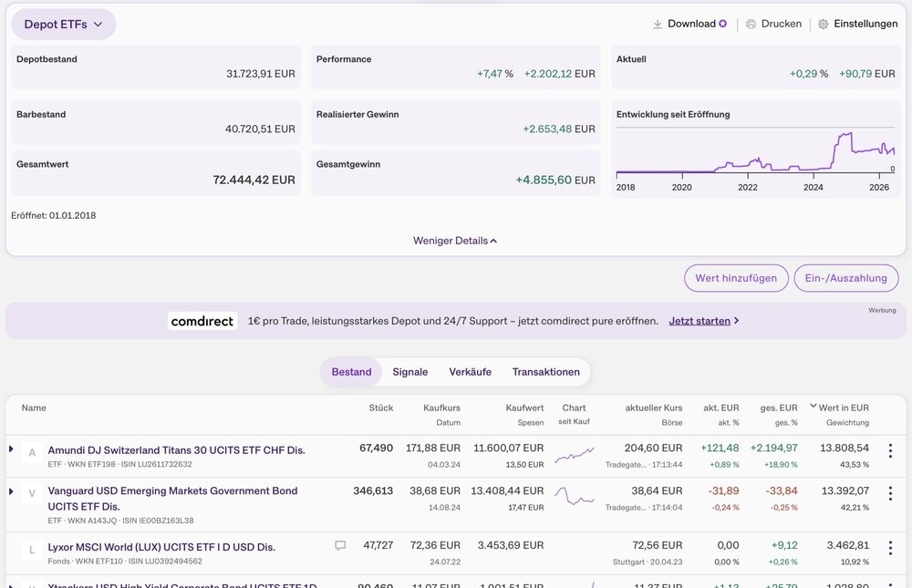
Task: Select the Verkäufe tab
Action: 470,372
